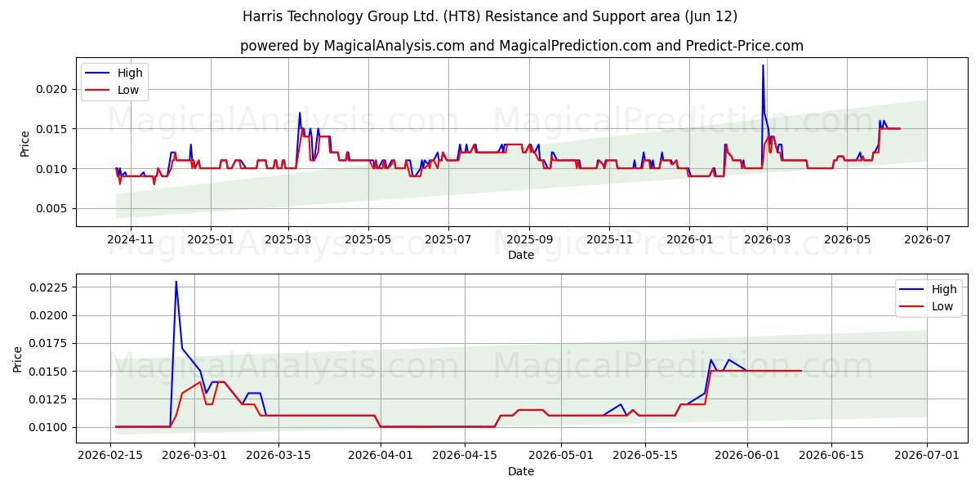The height and width of the screenshot is (490, 980).
Task: Click the 2024-11 tick label
Action: [x=131, y=239]
